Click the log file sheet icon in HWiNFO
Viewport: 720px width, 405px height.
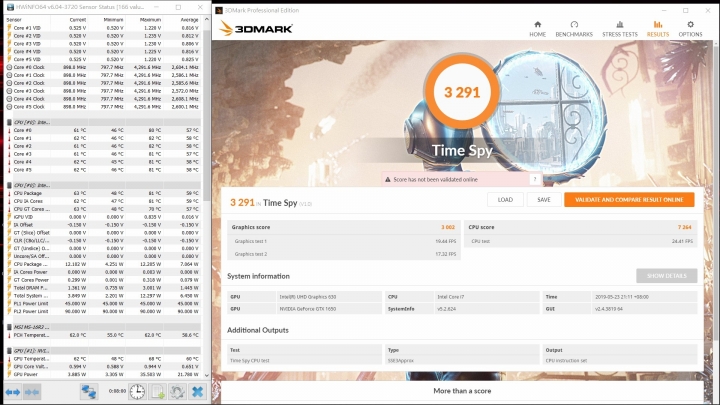[x=158, y=392]
